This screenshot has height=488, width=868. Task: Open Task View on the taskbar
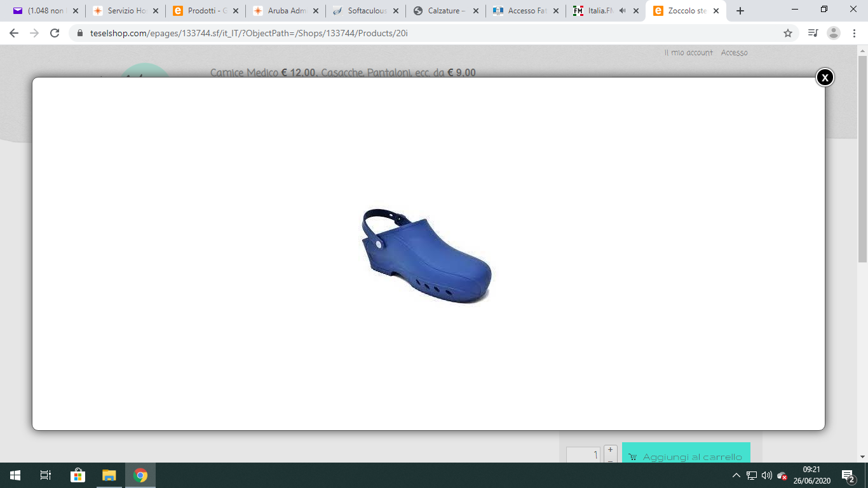45,475
